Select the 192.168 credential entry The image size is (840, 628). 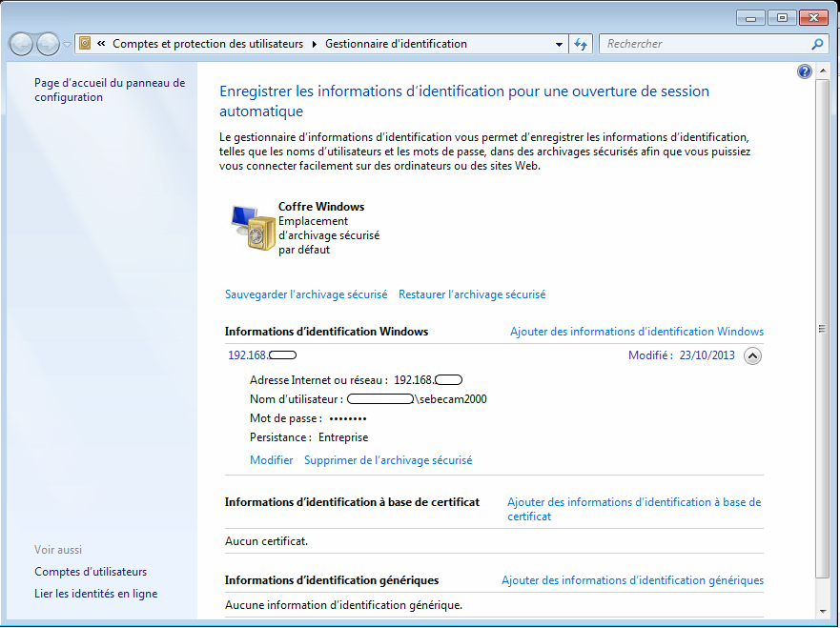click(262, 355)
